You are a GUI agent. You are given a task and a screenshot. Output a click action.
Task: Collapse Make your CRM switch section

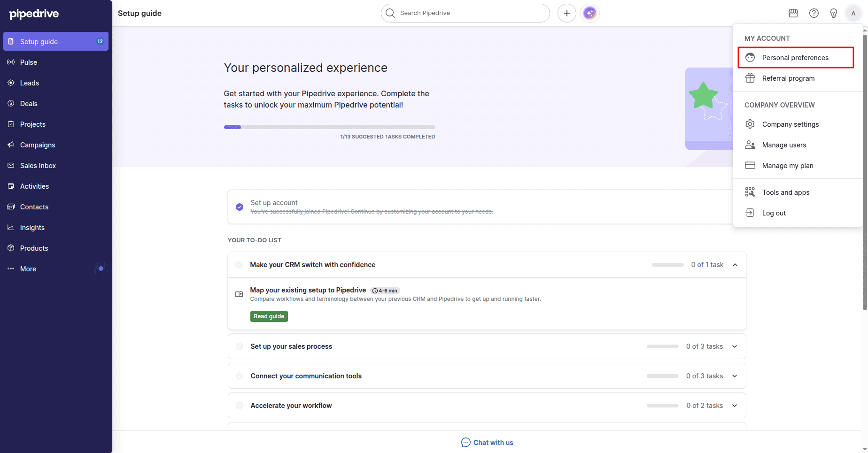[x=735, y=265]
